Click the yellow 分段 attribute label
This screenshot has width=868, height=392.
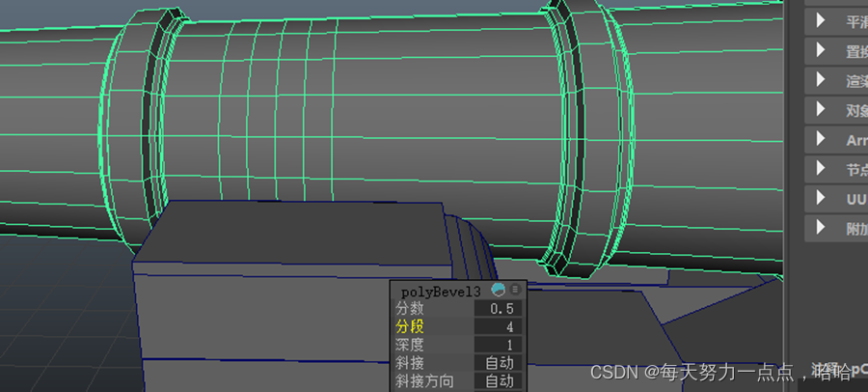tap(410, 326)
